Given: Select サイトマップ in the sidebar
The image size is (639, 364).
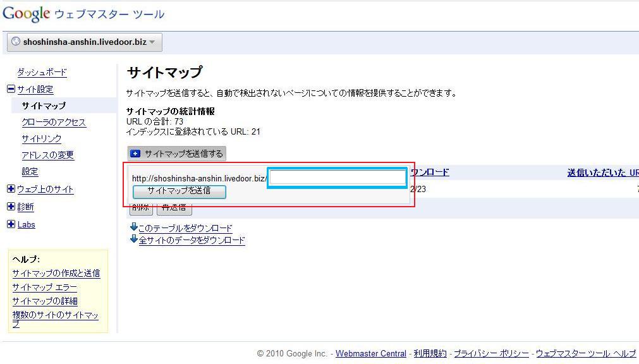Looking at the screenshot, I should coord(44,106).
